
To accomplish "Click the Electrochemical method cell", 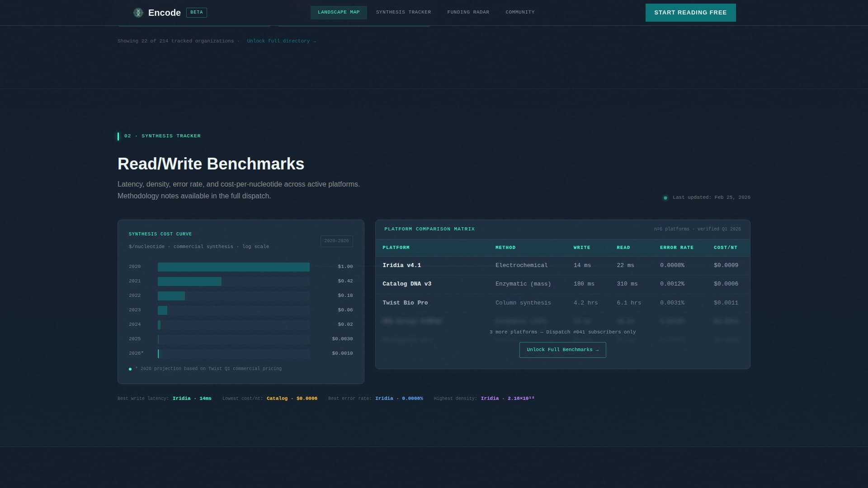I will (521, 265).
